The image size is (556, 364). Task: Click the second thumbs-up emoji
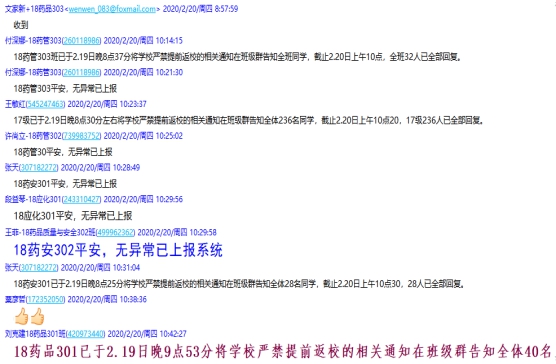click(37, 316)
